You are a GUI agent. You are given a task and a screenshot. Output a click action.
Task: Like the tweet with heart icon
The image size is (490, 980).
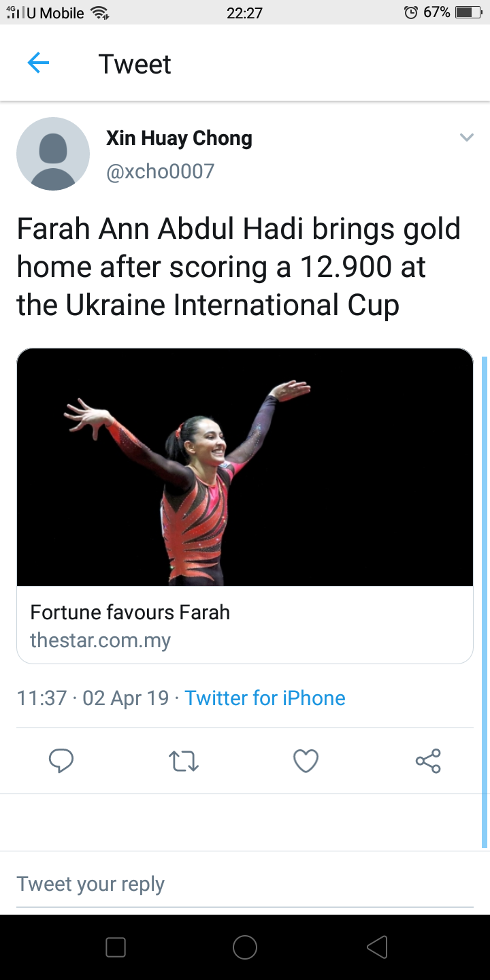tap(306, 760)
